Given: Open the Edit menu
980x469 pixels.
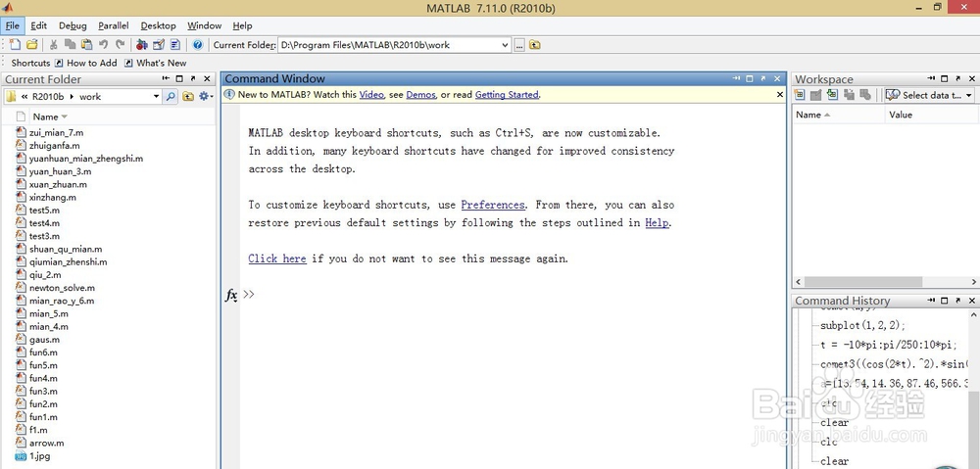Looking at the screenshot, I should point(39,25).
